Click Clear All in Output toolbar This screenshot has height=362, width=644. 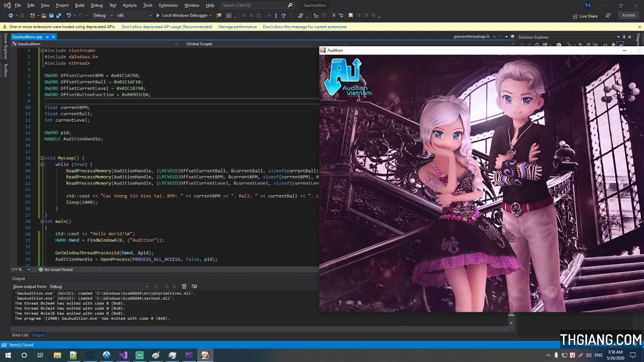point(184,287)
